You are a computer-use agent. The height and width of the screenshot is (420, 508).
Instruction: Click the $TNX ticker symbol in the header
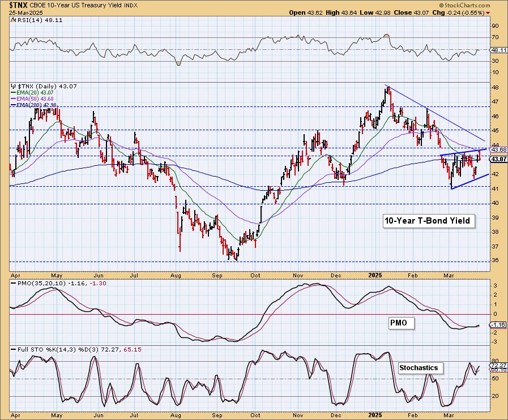pos(19,5)
